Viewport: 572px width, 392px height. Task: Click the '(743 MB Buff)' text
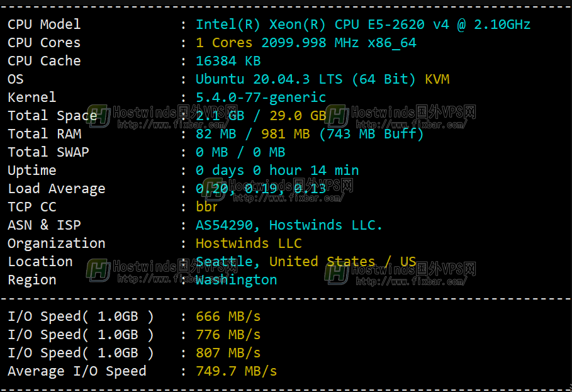point(371,134)
